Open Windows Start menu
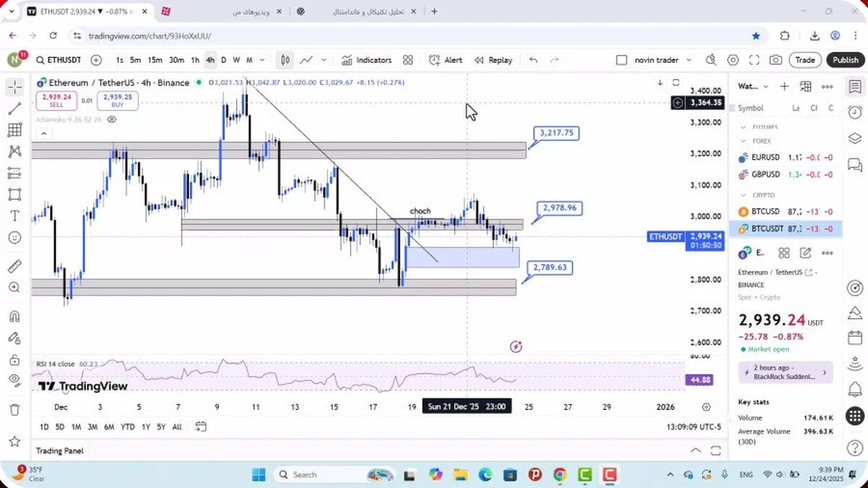868x488 pixels. (x=259, y=475)
